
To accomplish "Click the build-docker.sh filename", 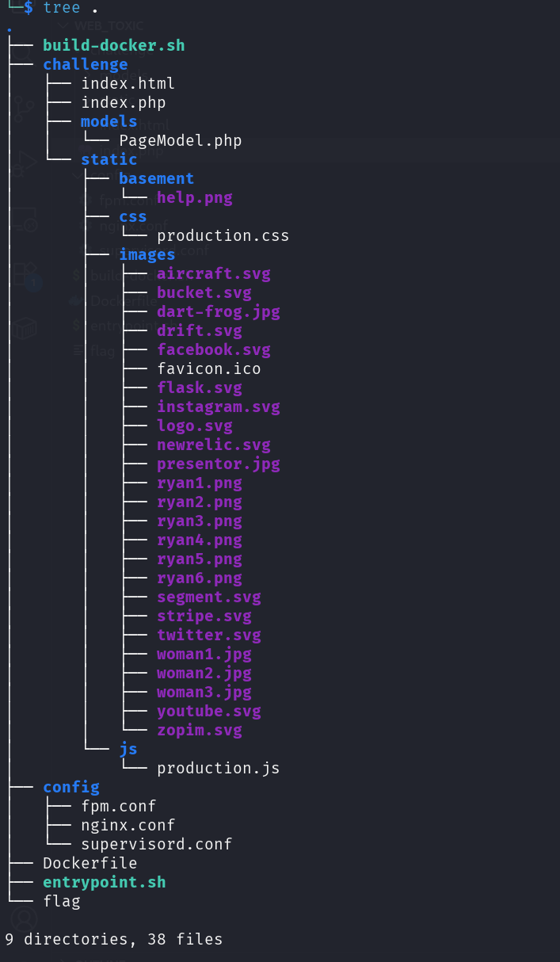I will pos(113,45).
